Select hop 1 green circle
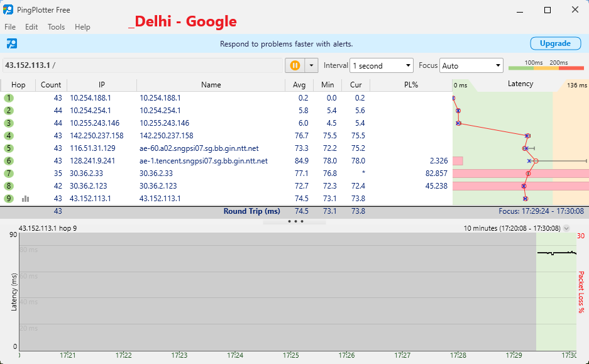Image resolution: width=589 pixels, height=364 pixels. 9,98
